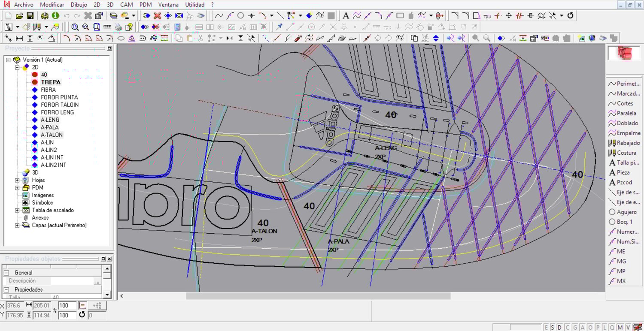Screen dimensions: 644x331
Task: Click the Descripción ellipsis button
Action: click(x=97, y=282)
